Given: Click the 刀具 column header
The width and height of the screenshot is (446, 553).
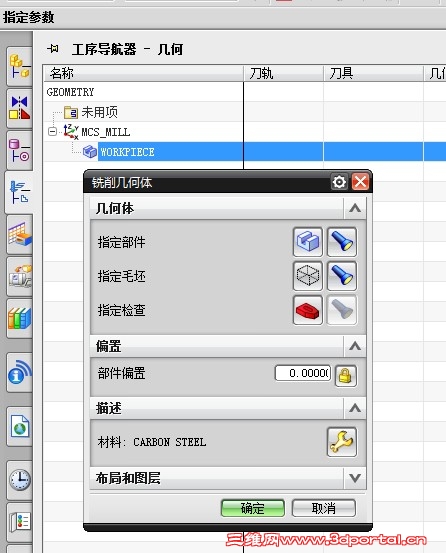Looking at the screenshot, I should pyautogui.click(x=373, y=73).
